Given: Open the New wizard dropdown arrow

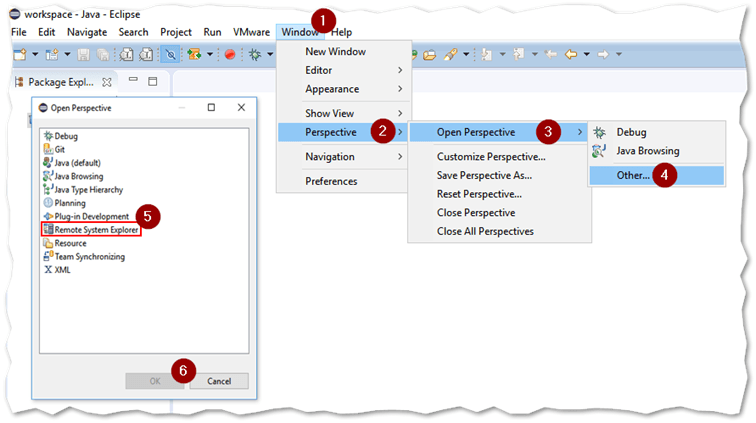Looking at the screenshot, I should [35, 55].
